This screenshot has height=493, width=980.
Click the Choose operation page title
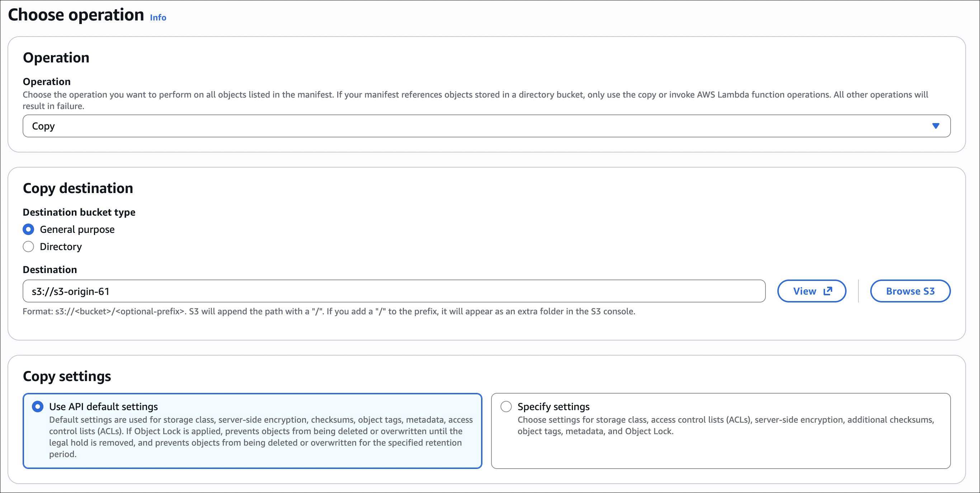pyautogui.click(x=76, y=15)
